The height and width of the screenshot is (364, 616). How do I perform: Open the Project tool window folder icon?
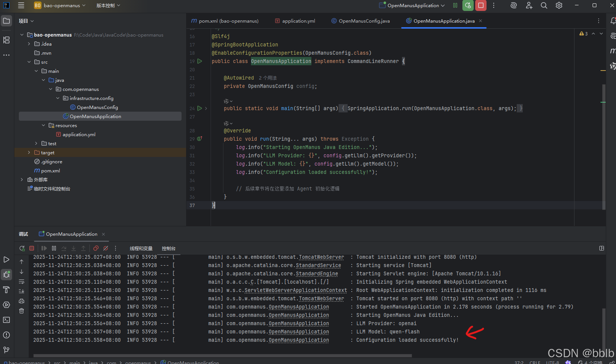[x=6, y=21]
